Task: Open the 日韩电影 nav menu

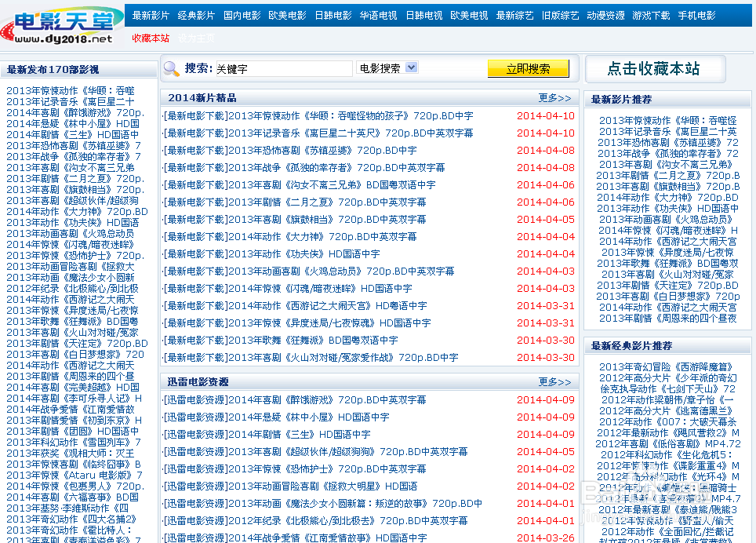Action: click(333, 16)
